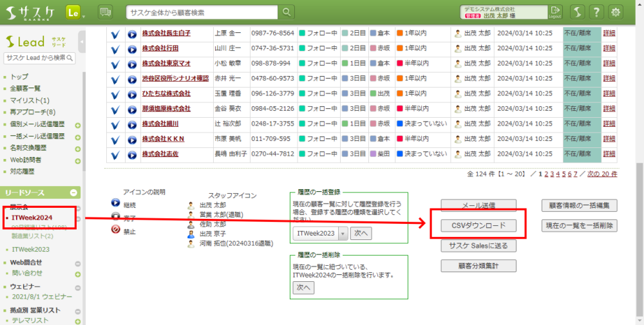Open the 詳細 link for 株式会社細川
Screen dimensions: 644x325
(x=609, y=124)
